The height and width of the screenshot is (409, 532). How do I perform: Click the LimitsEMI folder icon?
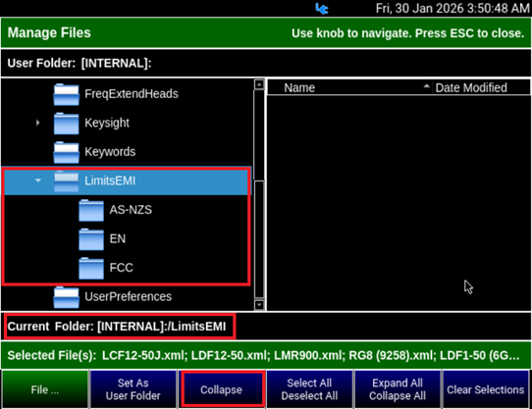[x=66, y=181]
